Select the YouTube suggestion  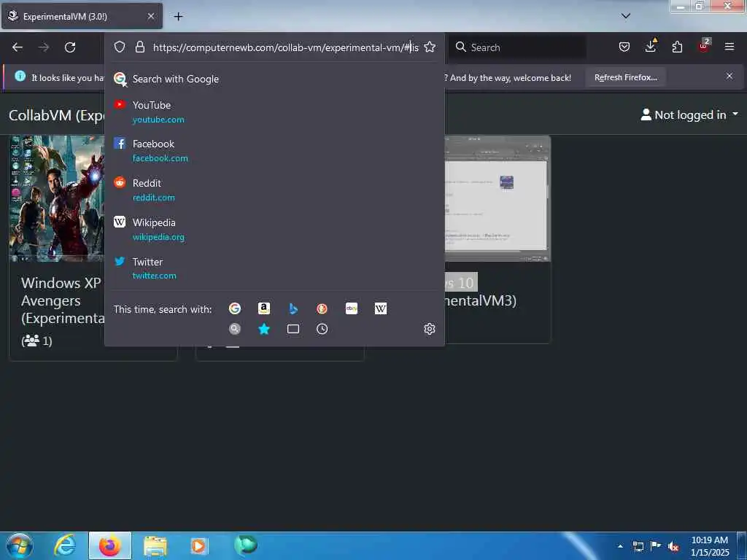(x=274, y=112)
